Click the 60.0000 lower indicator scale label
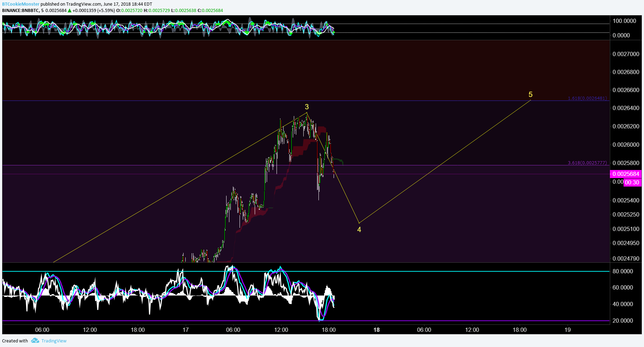This screenshot has height=347, width=644. [x=623, y=287]
